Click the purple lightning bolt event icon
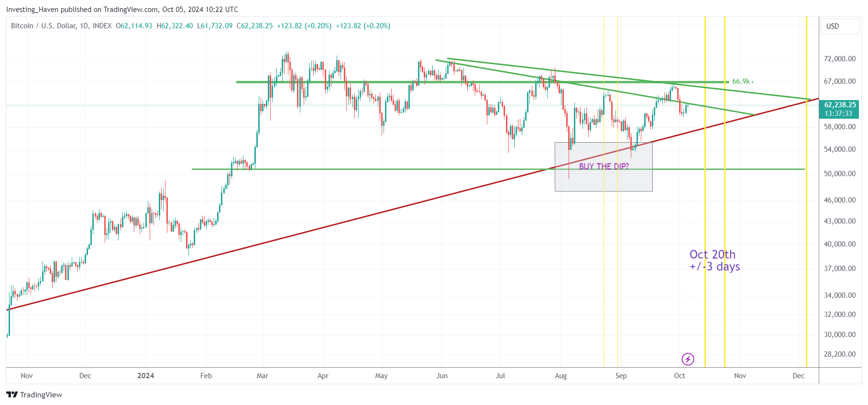 coord(688,359)
